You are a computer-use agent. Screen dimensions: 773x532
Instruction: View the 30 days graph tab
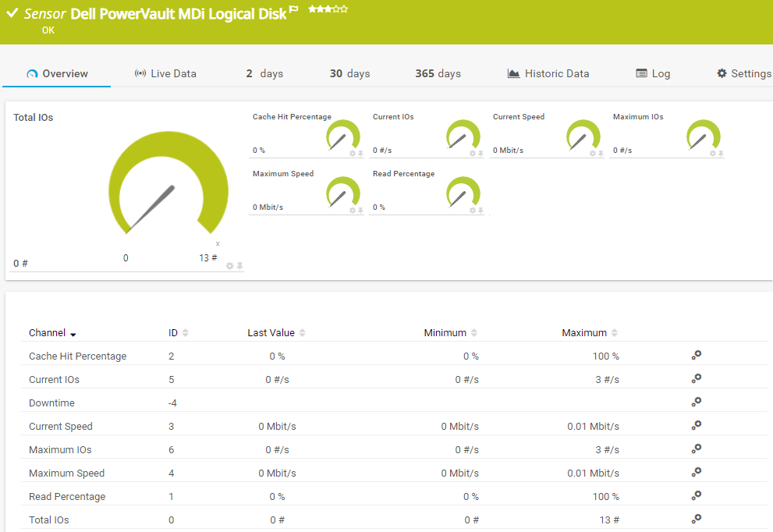349,73
